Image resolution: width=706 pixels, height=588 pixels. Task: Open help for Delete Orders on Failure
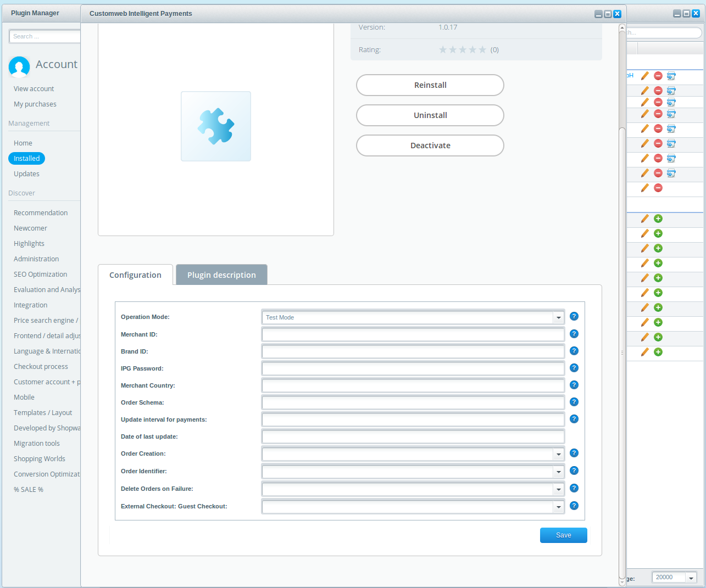point(574,488)
